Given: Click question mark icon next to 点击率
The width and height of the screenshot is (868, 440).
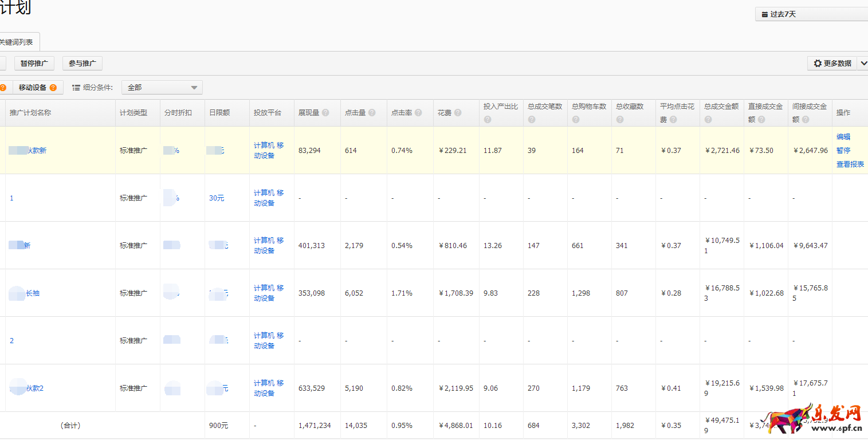Looking at the screenshot, I should click(x=418, y=113).
